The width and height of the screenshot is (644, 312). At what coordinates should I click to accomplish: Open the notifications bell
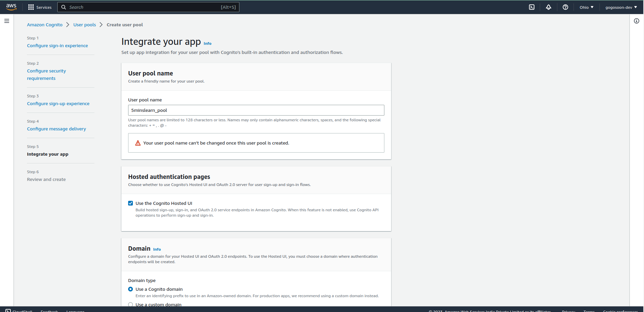tap(549, 7)
